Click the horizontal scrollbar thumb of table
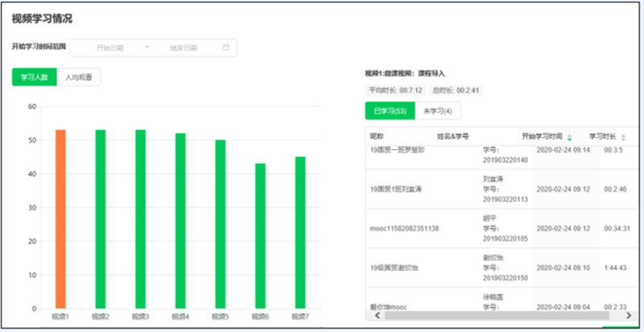Viewport: 644px width, 332px height. coord(497,315)
